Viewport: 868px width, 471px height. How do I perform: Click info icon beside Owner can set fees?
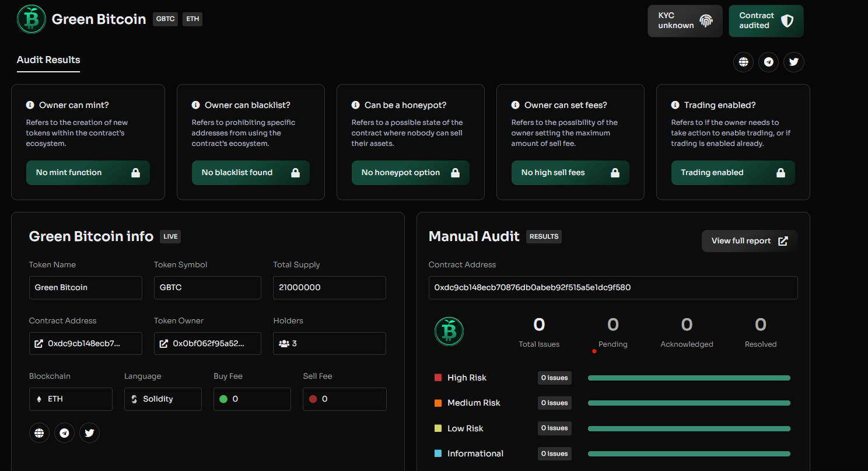coord(516,105)
